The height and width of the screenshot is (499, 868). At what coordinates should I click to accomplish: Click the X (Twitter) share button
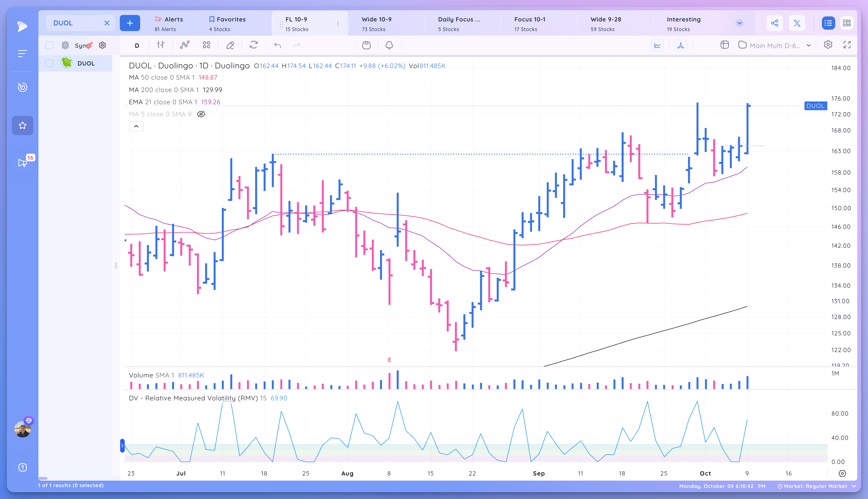coord(797,23)
